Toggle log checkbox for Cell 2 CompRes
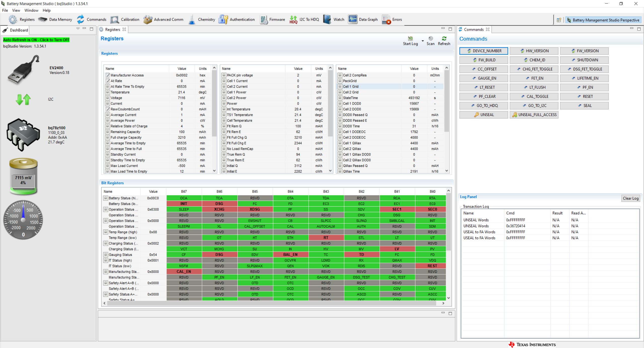The image size is (644, 348). [340, 75]
